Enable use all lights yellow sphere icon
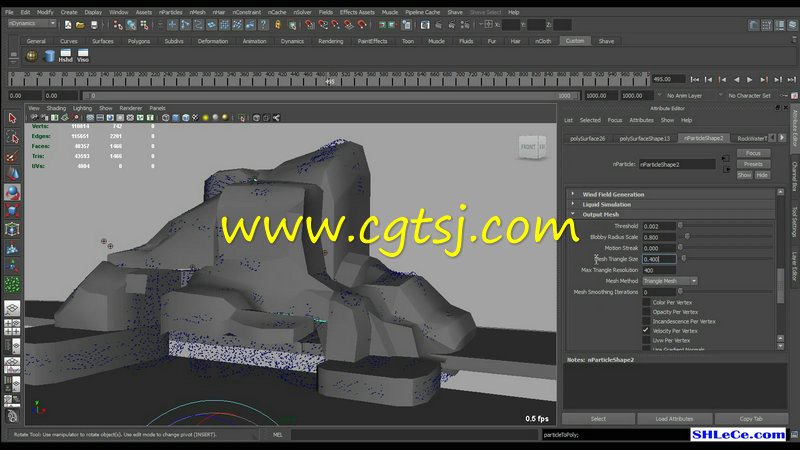Image resolution: width=800 pixels, height=450 pixels. tap(206, 118)
